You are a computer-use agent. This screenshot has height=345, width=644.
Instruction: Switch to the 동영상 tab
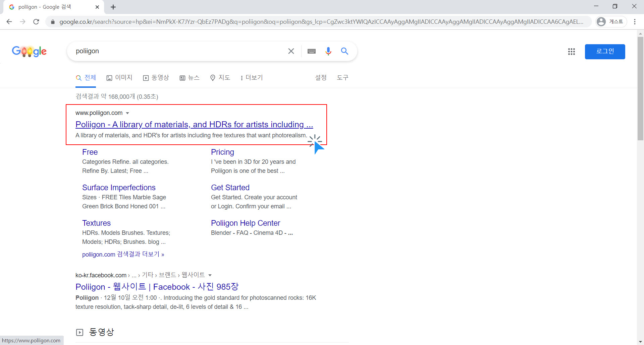pyautogui.click(x=156, y=78)
